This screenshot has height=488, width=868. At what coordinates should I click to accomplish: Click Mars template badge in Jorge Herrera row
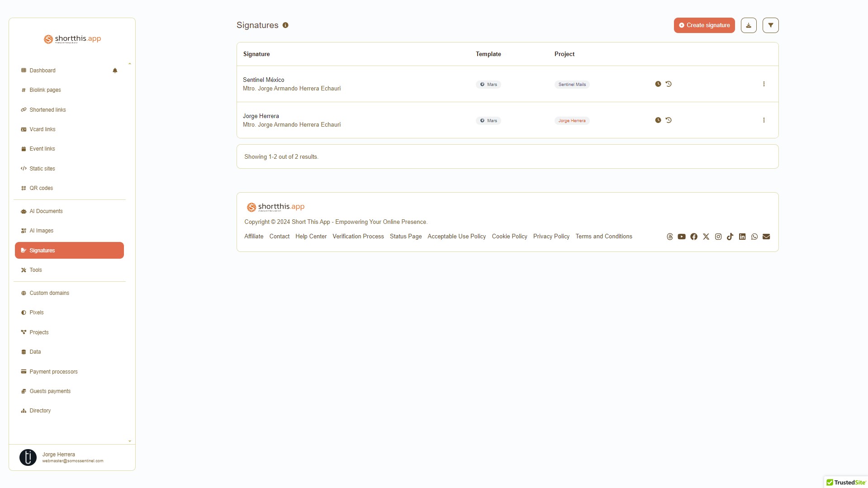pyautogui.click(x=489, y=121)
